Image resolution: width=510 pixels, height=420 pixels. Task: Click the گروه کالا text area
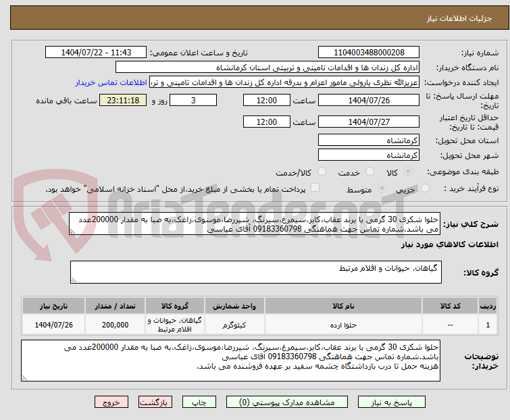256,272
